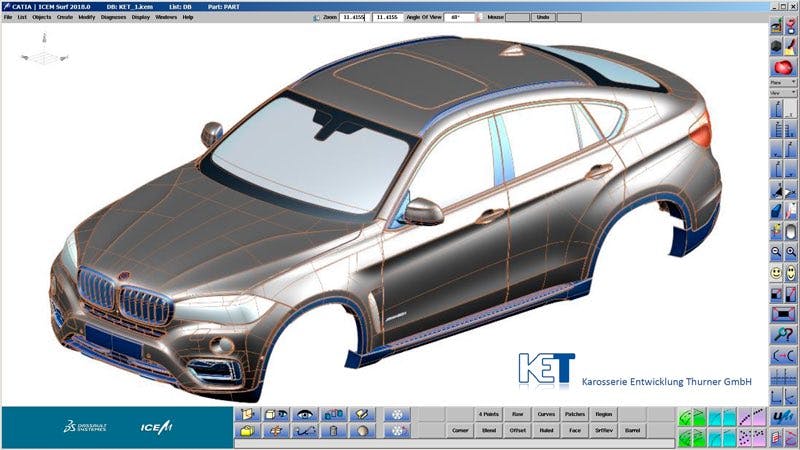800x450 pixels.
Task: Click the zoom in magnifier icon
Action: pyautogui.click(x=790, y=252)
